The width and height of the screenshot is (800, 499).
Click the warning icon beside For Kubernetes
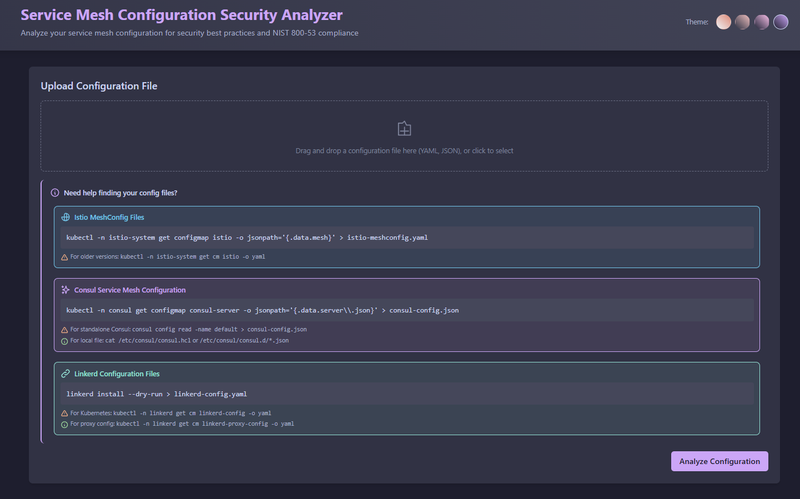tap(64, 414)
